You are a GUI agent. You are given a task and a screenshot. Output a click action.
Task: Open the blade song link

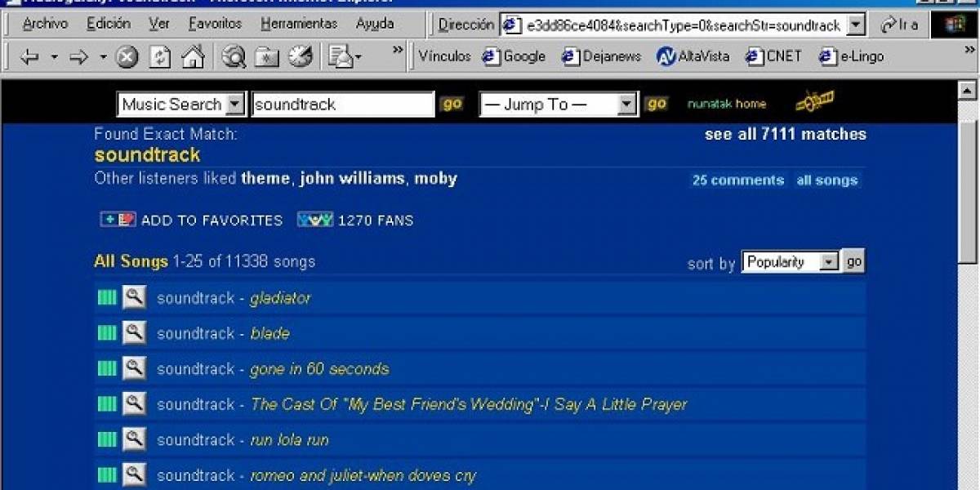click(269, 333)
